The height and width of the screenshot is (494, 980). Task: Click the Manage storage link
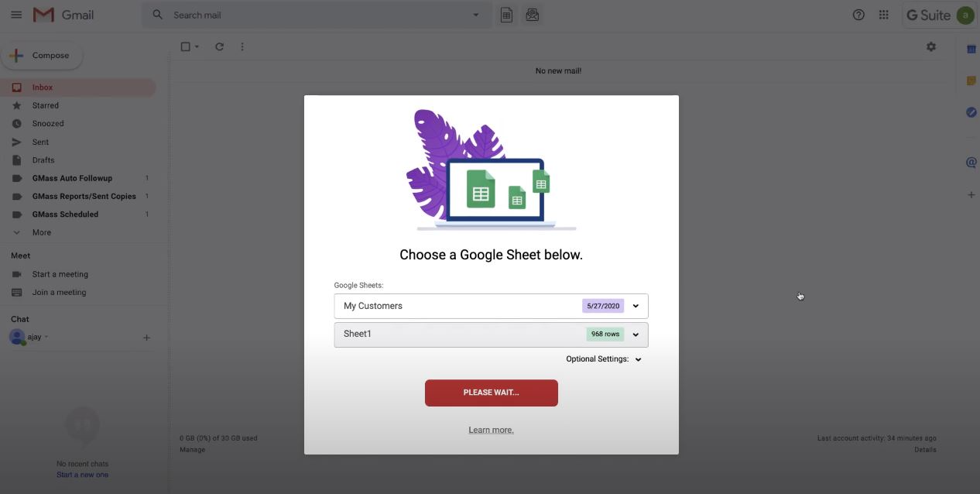coord(192,449)
